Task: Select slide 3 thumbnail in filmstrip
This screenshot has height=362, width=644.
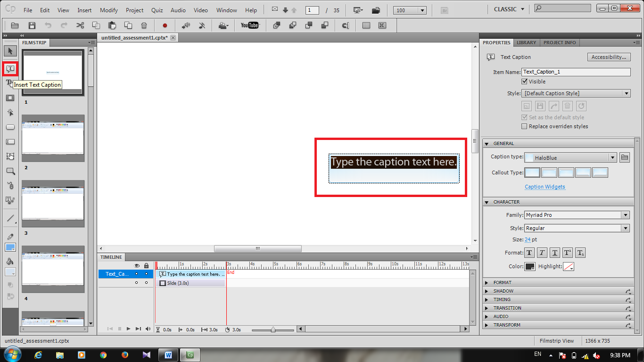Action: pos(53,204)
